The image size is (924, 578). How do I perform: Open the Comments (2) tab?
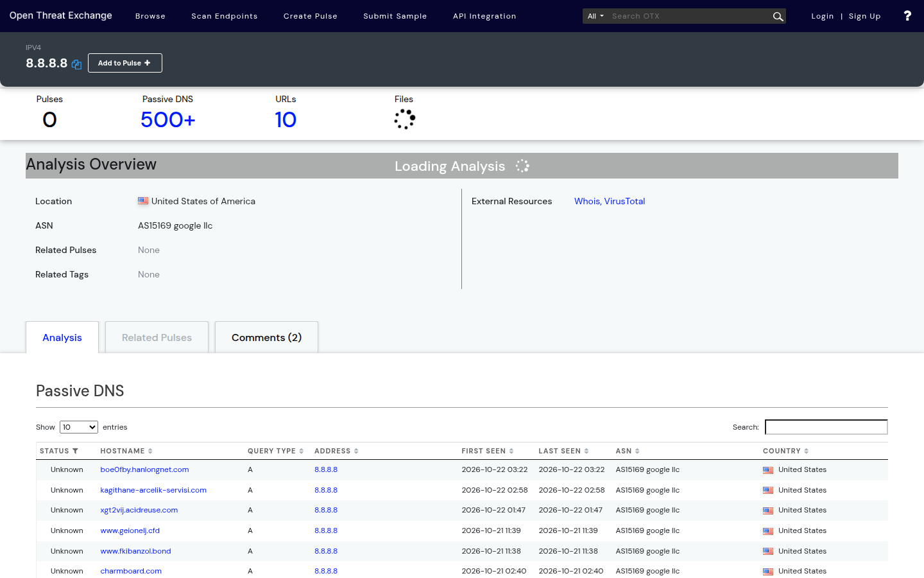point(266,337)
